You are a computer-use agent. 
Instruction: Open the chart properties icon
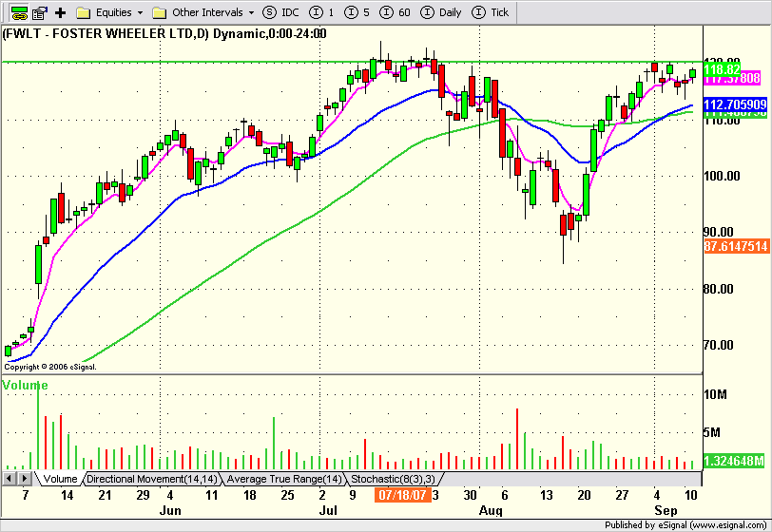click(40, 12)
